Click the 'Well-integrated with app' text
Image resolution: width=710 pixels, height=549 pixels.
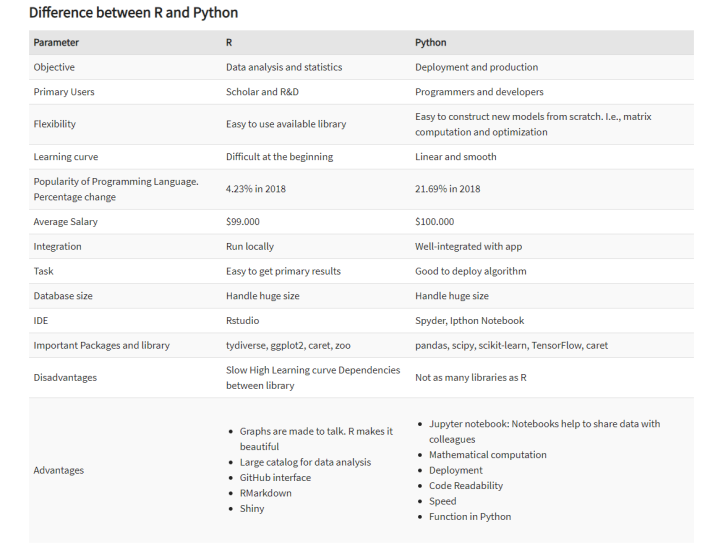coord(468,246)
